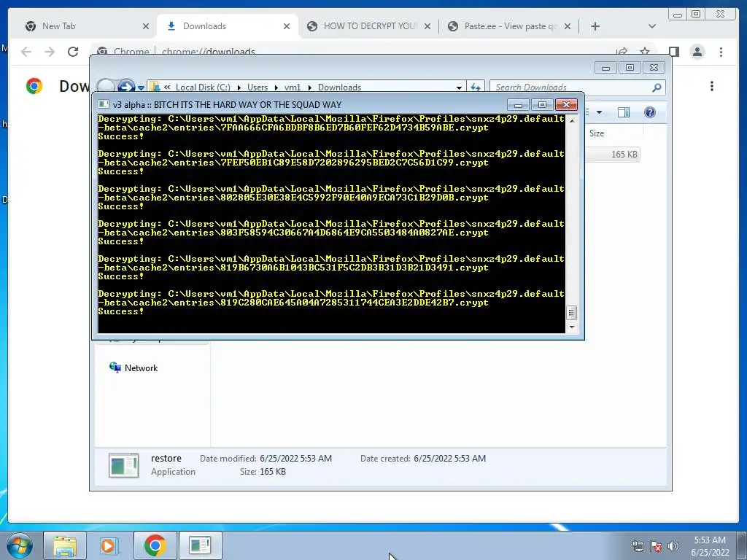
Task: Select Users in Explorer breadcrumb path
Action: point(258,87)
